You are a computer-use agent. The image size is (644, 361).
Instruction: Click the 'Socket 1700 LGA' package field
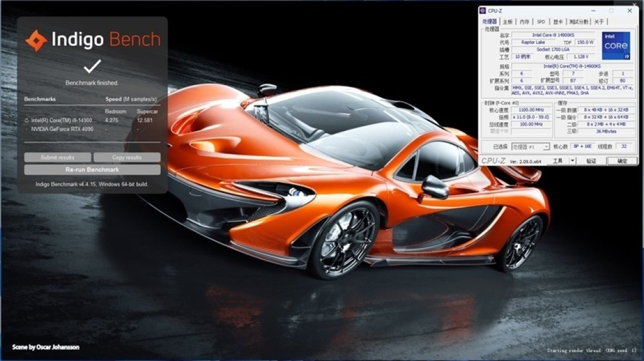click(553, 49)
